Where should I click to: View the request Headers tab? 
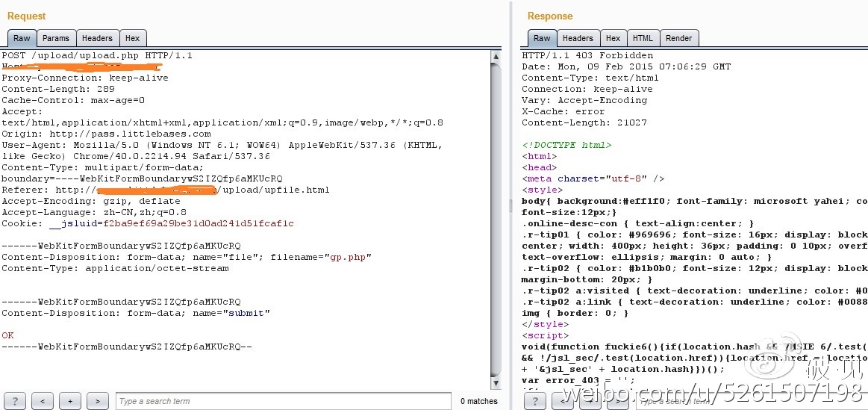tap(97, 38)
